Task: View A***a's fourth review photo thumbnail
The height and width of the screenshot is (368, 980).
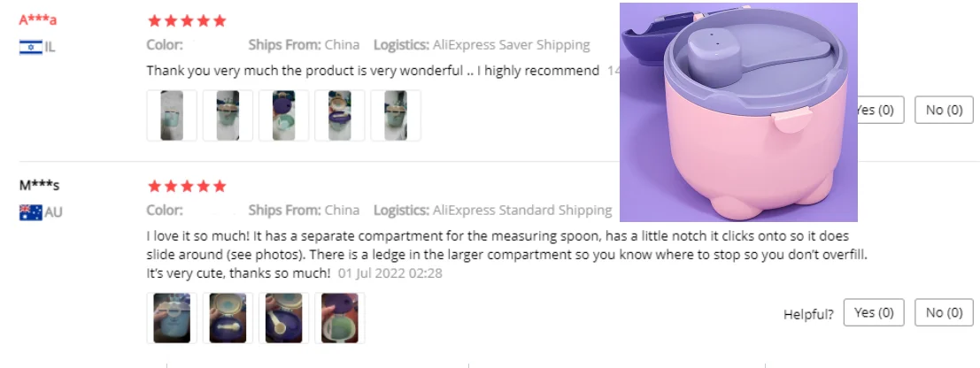Action: tap(339, 116)
